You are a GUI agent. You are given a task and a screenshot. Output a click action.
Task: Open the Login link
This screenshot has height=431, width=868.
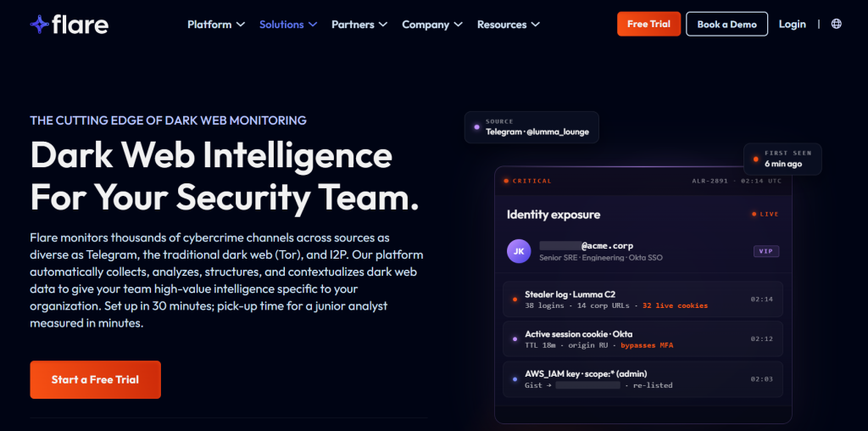click(793, 24)
